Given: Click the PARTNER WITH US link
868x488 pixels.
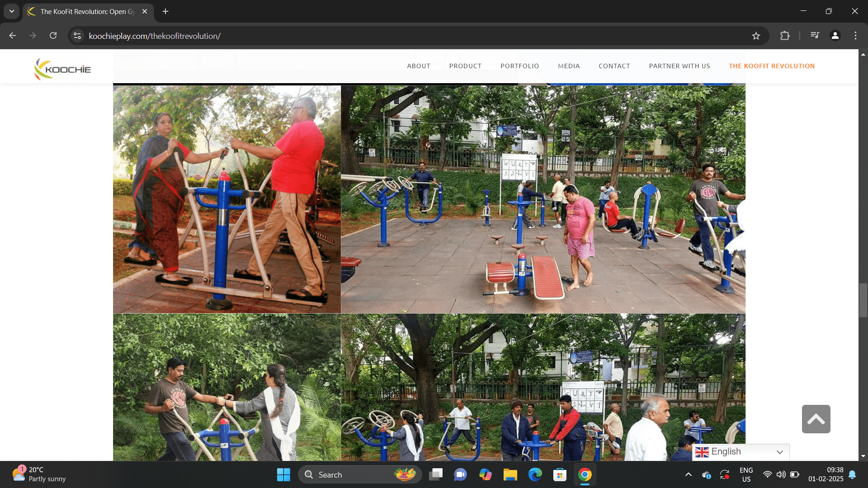Looking at the screenshot, I should (679, 66).
